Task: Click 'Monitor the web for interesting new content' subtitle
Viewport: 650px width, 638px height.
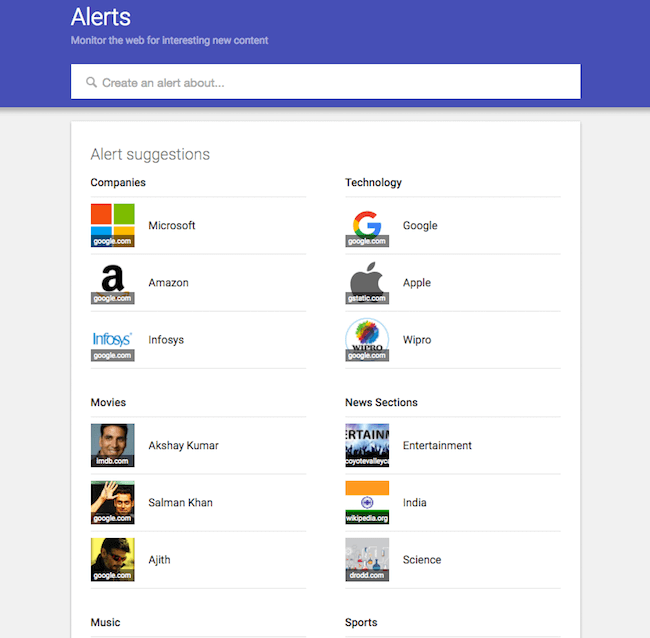Action: click(169, 40)
